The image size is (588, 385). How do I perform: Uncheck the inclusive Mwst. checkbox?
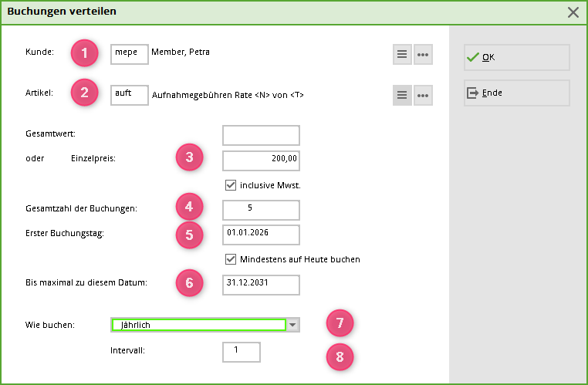pyautogui.click(x=230, y=185)
